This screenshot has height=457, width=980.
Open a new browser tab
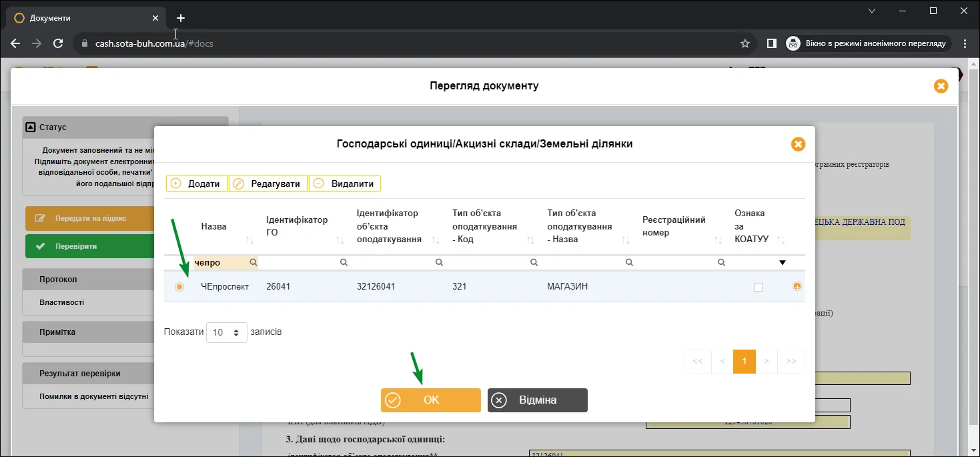click(181, 18)
